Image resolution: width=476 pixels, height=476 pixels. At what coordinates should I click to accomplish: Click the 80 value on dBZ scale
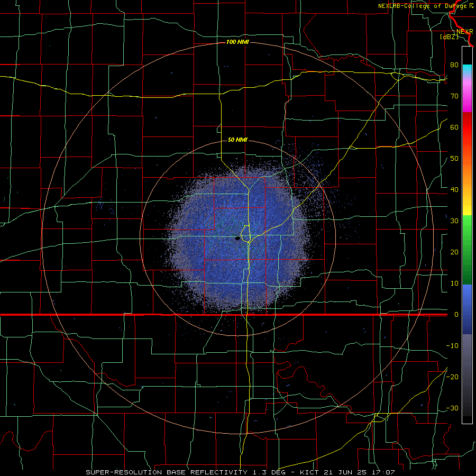(454, 65)
